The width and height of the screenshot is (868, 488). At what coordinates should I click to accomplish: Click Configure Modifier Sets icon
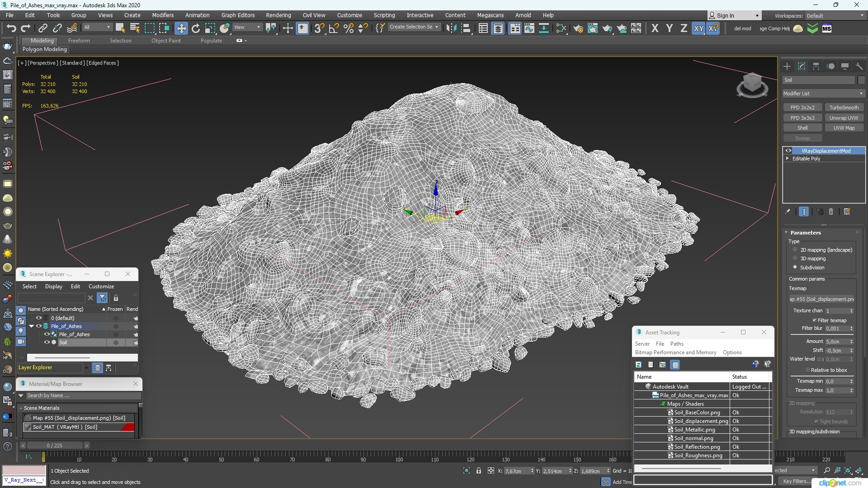pos(847,211)
